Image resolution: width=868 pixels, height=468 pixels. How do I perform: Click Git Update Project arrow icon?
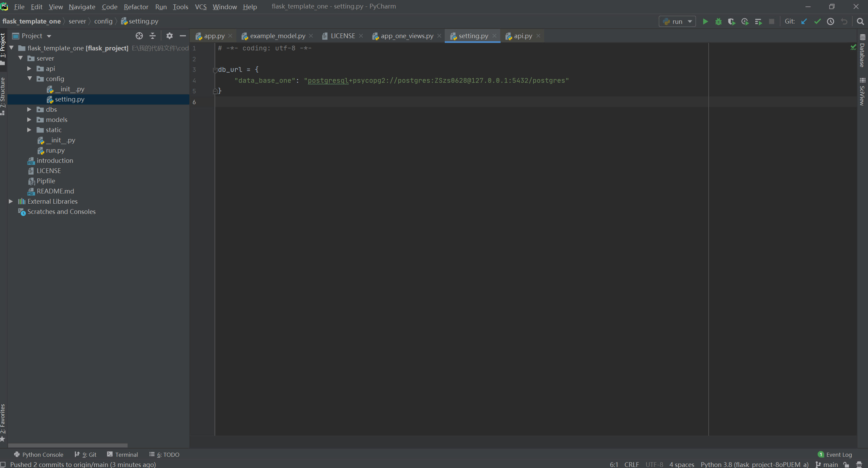(x=804, y=21)
